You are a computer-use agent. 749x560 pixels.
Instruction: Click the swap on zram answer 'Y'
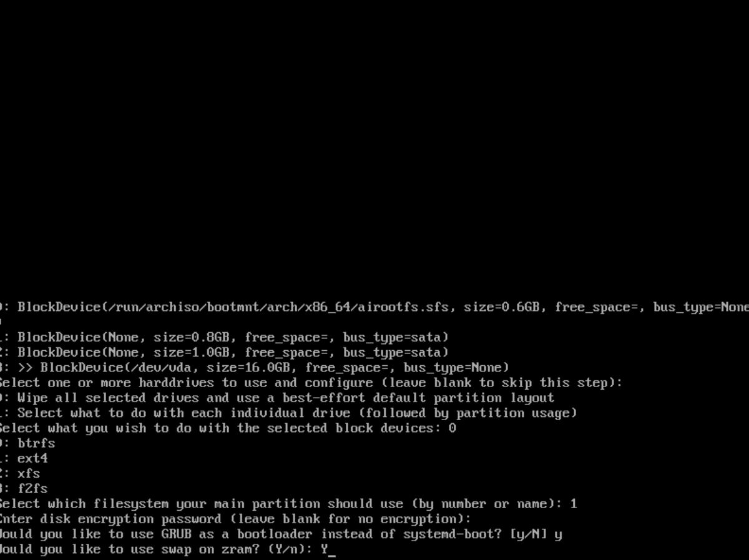325,549
